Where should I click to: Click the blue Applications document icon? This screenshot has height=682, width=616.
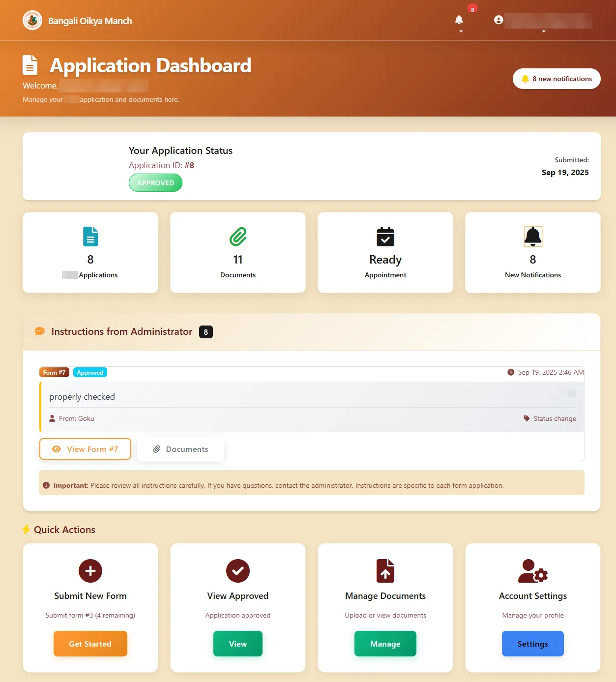[90, 237]
